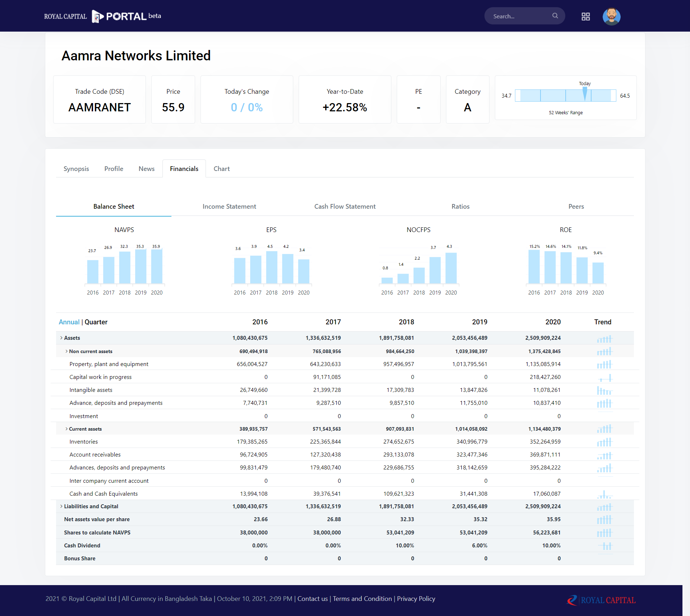690x616 pixels.
Task: Click Advance, deposits and prepayments trend sparkline
Action: click(604, 403)
